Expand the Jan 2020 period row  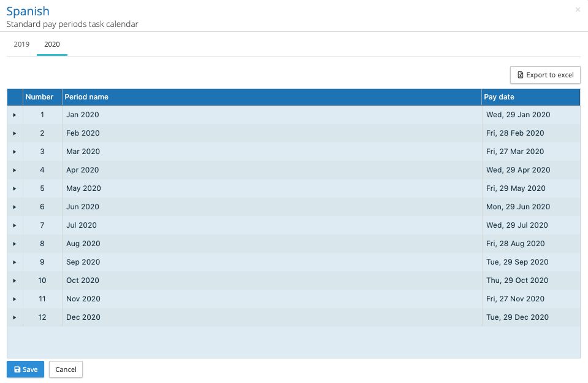15,115
